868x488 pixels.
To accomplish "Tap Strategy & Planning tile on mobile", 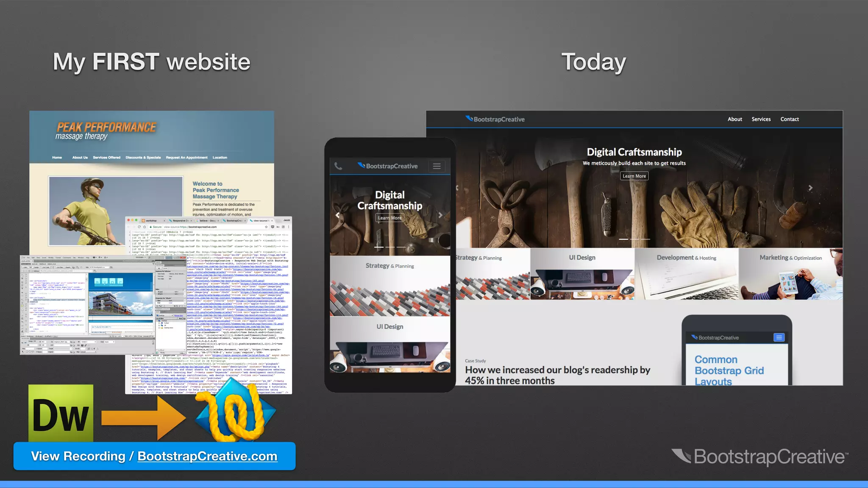I will (x=390, y=286).
